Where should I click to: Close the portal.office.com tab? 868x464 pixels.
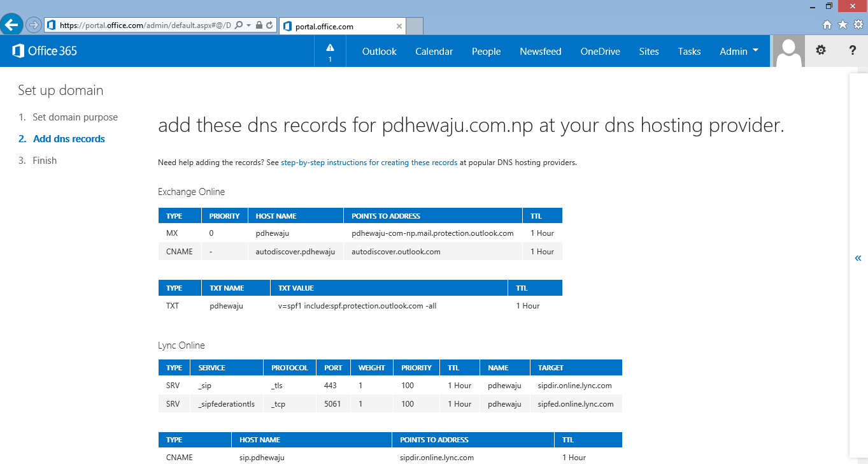(399, 26)
